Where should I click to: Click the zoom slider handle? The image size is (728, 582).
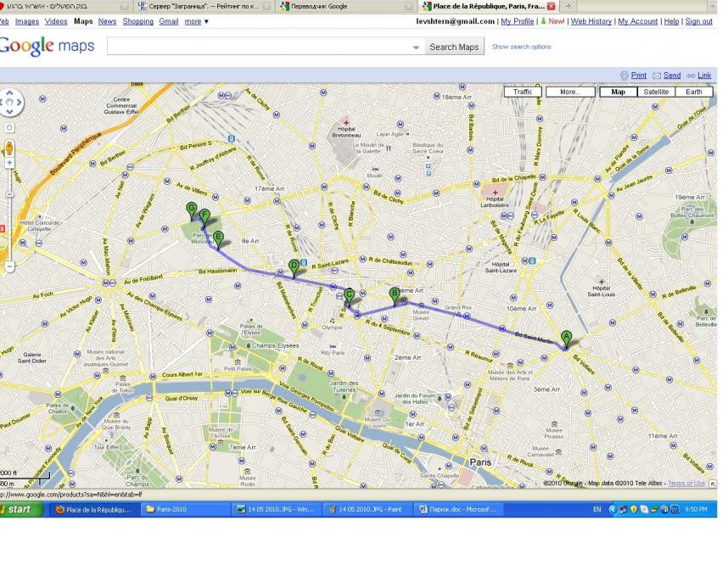pyautogui.click(x=9, y=194)
